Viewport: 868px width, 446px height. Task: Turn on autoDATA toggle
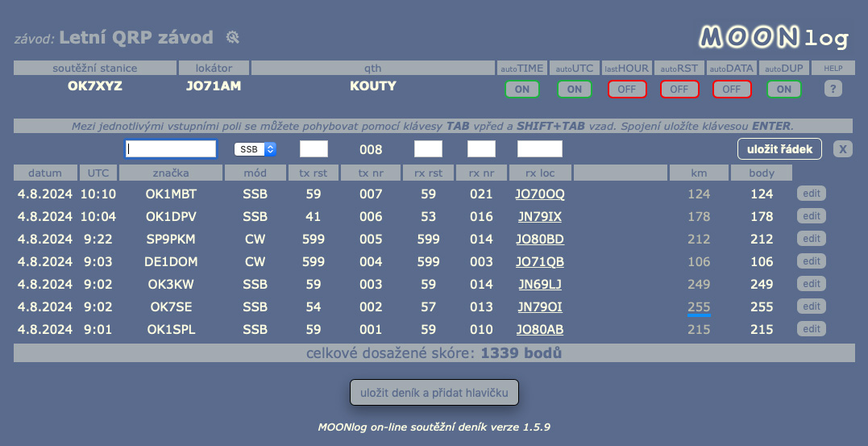click(x=732, y=90)
